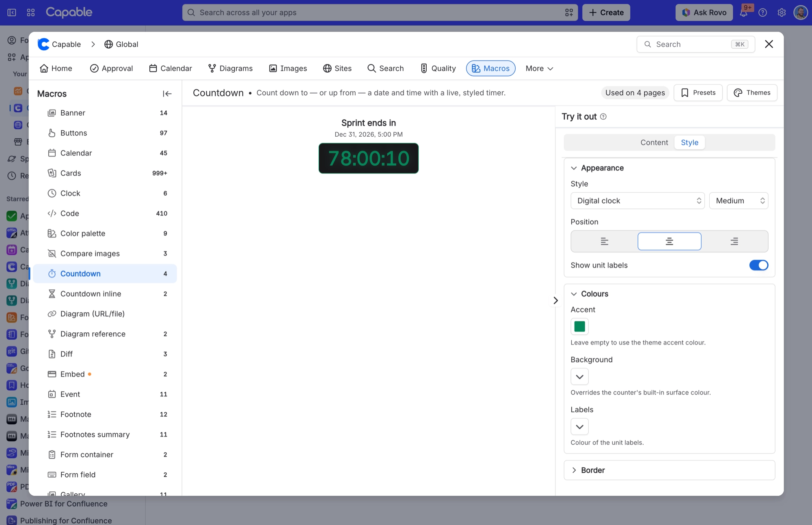Viewport: 812px width, 525px height.
Task: Open the Diagram reference macro
Action: click(x=105, y=334)
